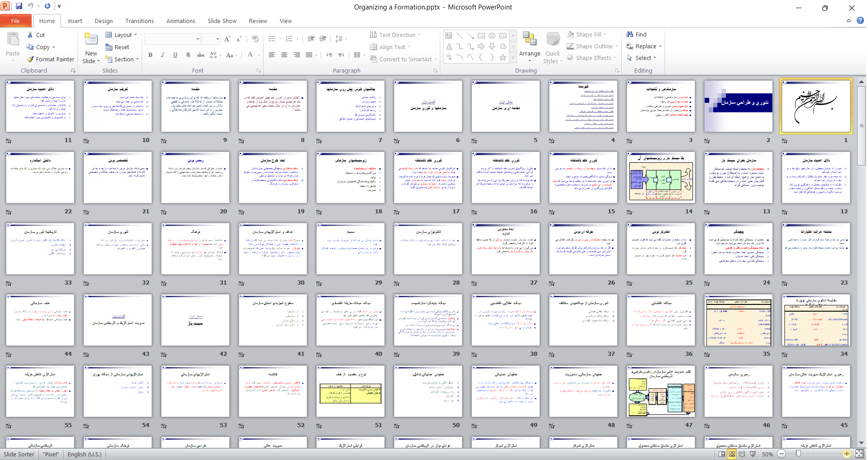Screen dimensions: 868x460
Task: Open the font name combo box
Action: pyautogui.click(x=172, y=39)
